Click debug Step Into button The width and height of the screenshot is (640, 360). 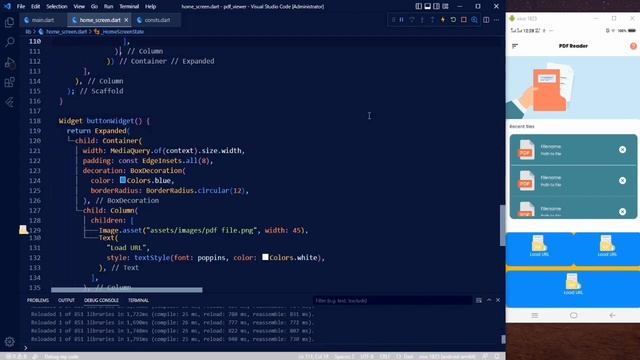point(422,20)
